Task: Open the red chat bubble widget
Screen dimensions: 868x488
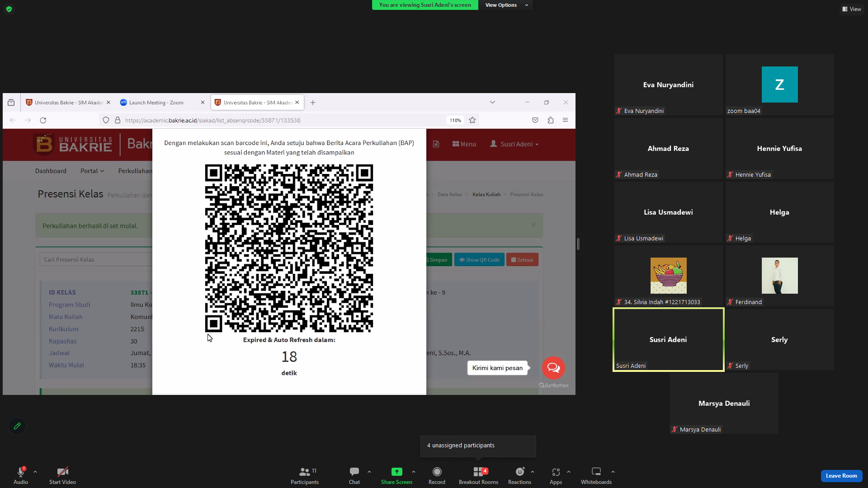Action: click(x=553, y=368)
